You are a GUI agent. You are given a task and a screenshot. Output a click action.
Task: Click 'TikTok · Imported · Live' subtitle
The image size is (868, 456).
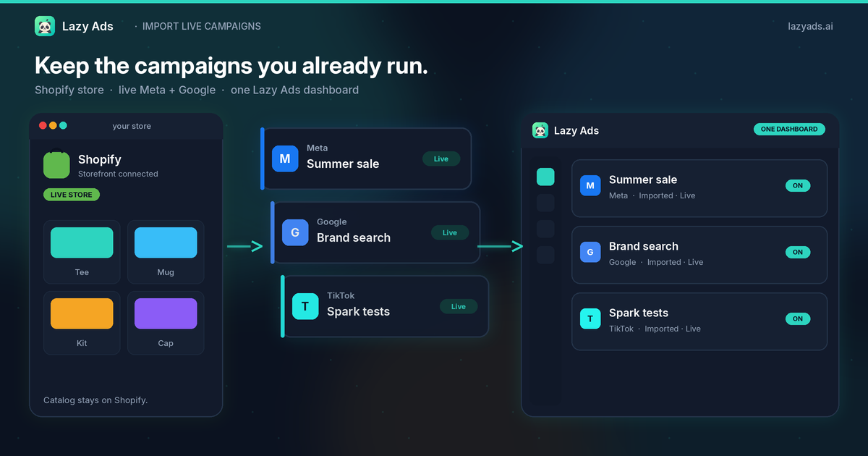(655, 329)
